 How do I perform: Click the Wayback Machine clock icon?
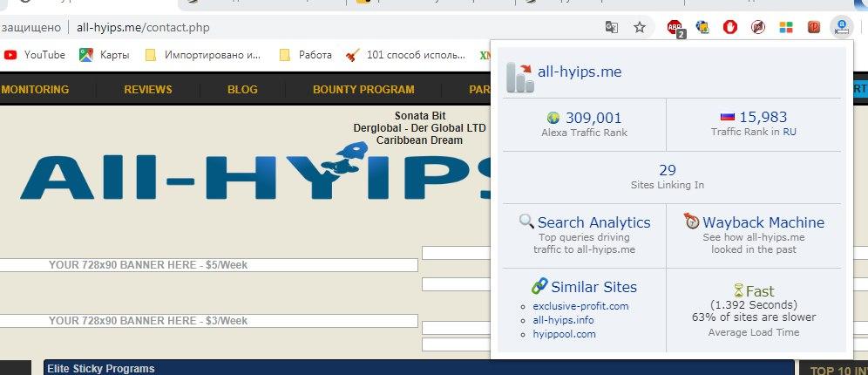pos(692,221)
